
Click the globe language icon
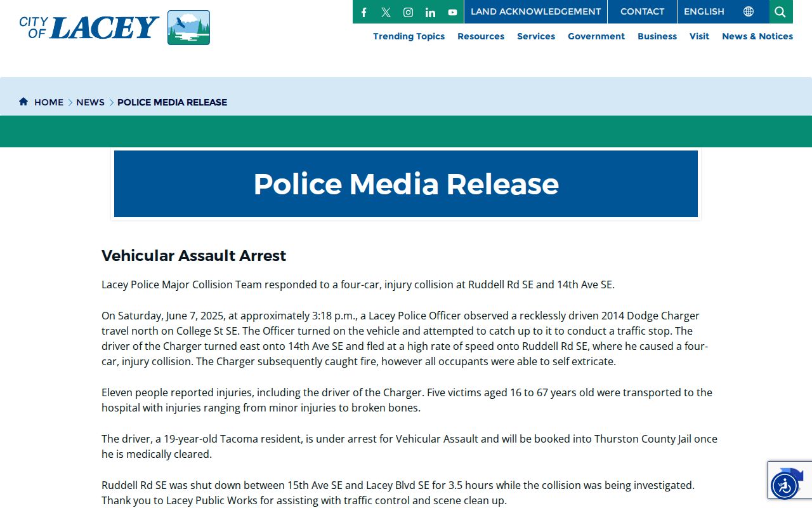749,11
